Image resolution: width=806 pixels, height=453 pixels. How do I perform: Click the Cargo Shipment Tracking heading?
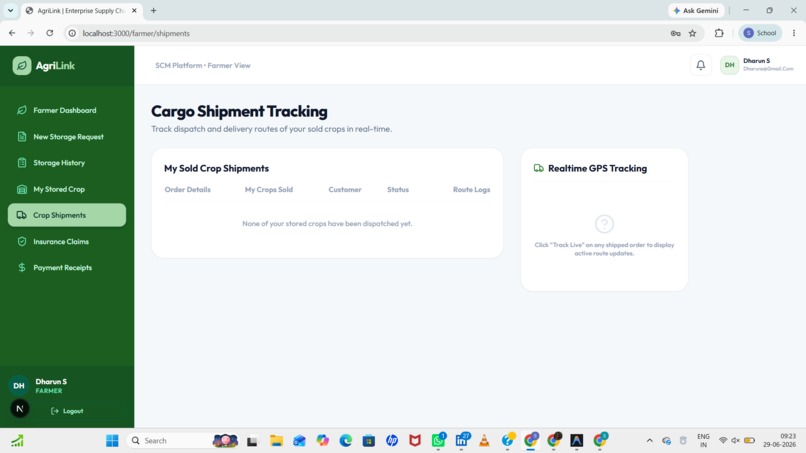(x=239, y=111)
